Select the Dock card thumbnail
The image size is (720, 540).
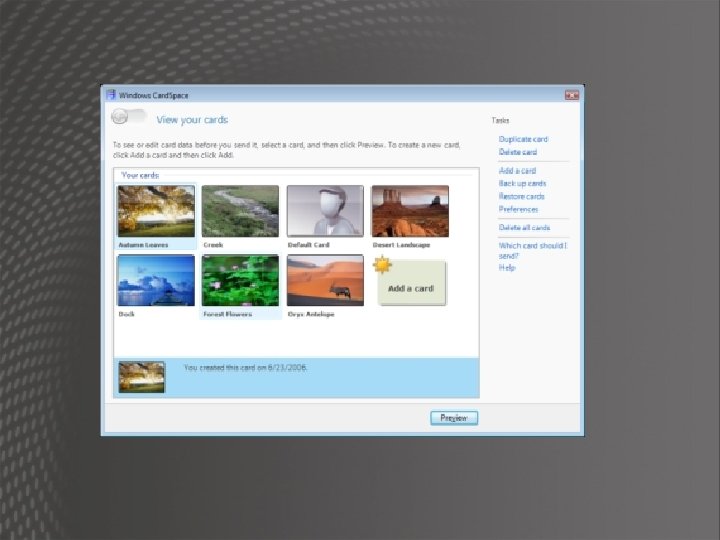pos(156,281)
